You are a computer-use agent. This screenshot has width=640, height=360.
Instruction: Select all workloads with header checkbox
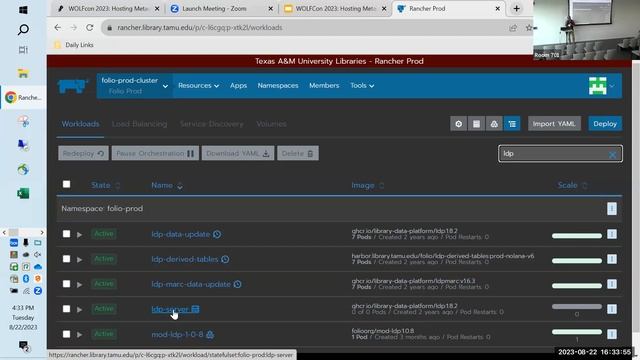pos(67,184)
